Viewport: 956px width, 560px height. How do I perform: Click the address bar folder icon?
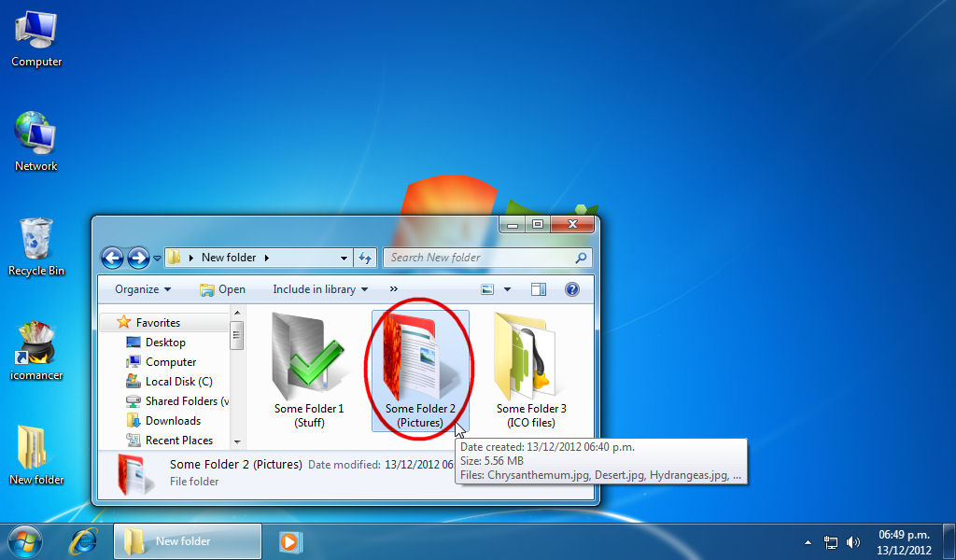coord(174,258)
